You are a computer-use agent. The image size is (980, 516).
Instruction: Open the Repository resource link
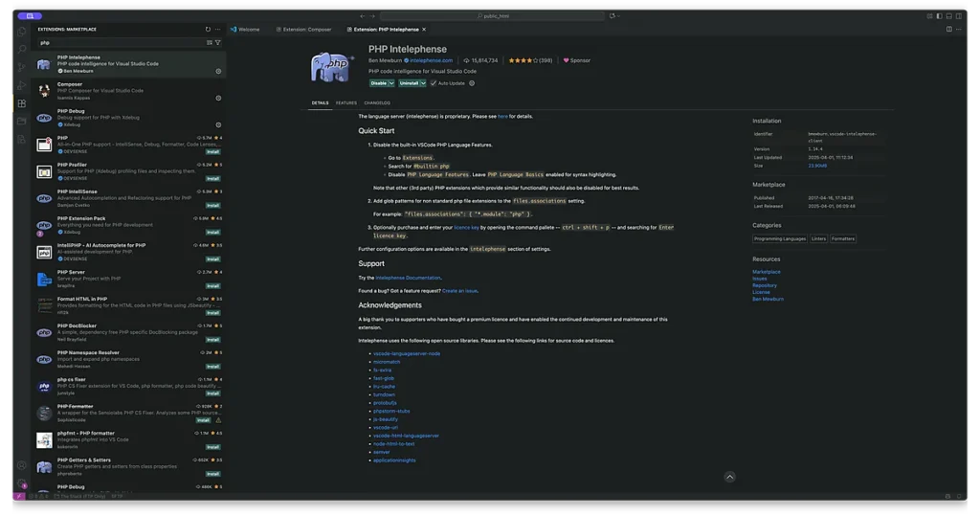765,286
